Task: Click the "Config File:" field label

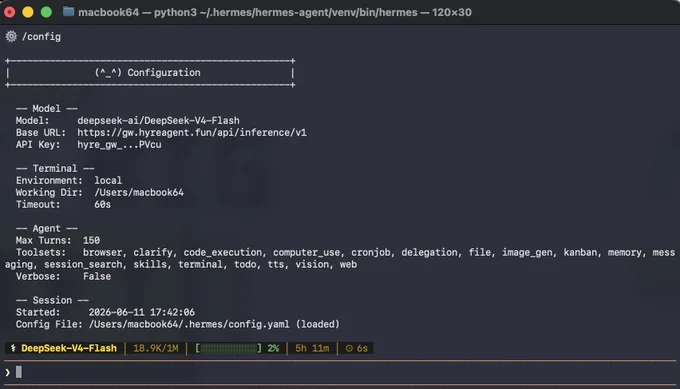Action: [49, 324]
